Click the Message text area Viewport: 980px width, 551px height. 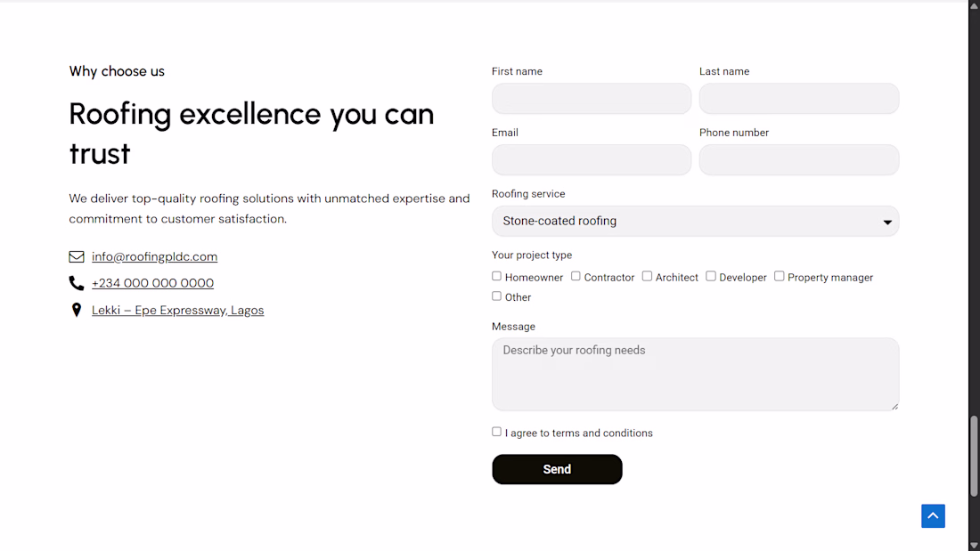tap(695, 374)
